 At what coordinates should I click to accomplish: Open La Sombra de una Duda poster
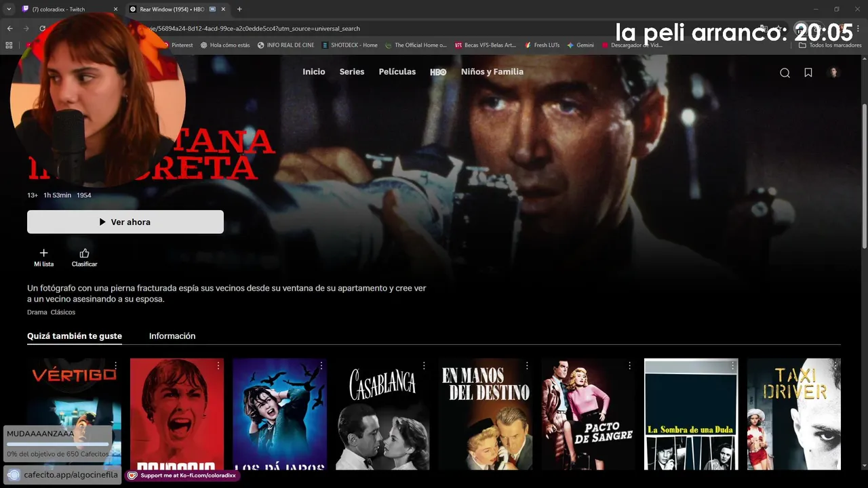click(x=691, y=414)
